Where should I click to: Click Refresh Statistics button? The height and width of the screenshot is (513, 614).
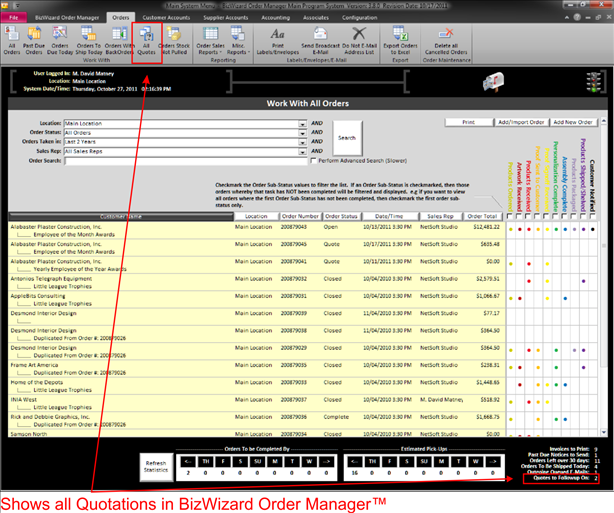pyautogui.click(x=156, y=466)
